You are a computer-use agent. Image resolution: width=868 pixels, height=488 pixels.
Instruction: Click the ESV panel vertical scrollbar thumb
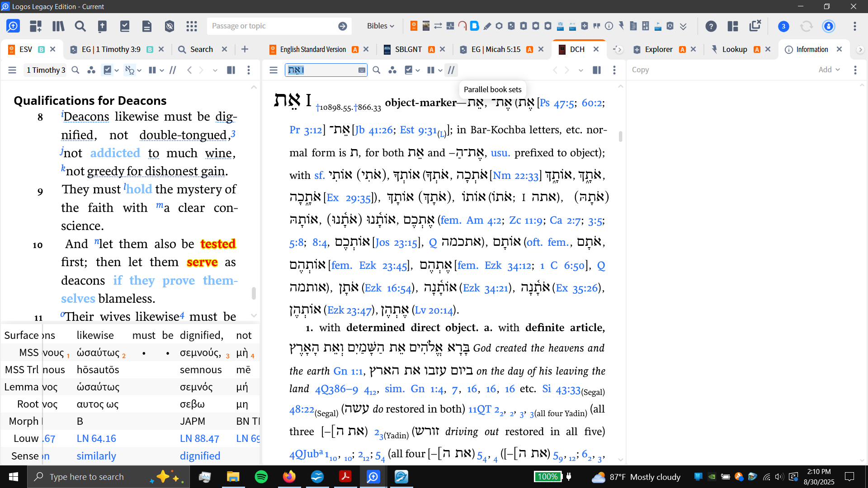(x=254, y=293)
